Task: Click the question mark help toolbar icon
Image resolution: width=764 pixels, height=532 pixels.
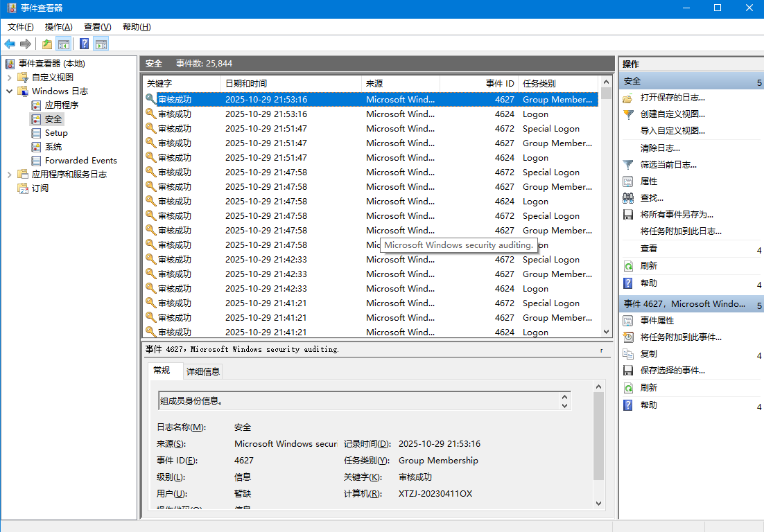Action: coord(84,44)
